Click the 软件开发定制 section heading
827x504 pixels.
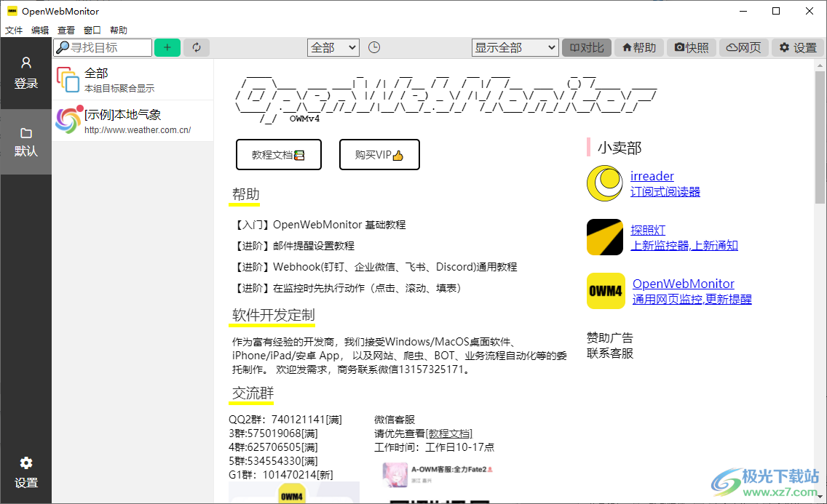coord(273,315)
